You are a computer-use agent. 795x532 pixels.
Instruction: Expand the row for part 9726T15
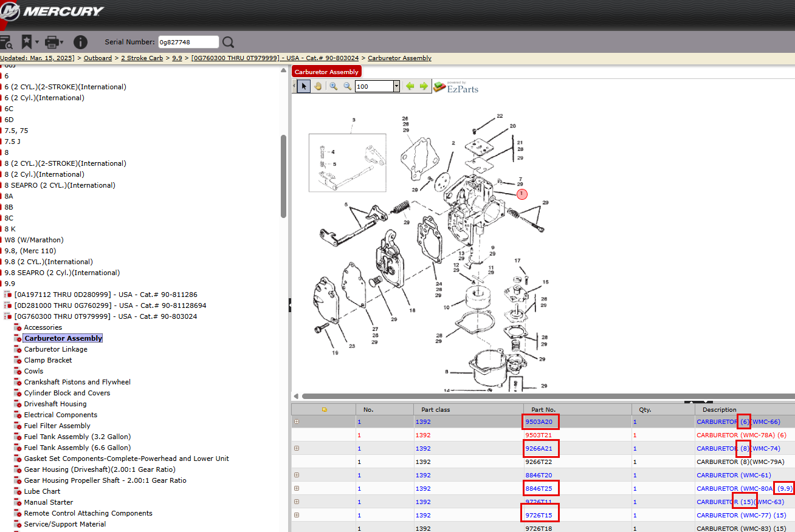pos(297,515)
